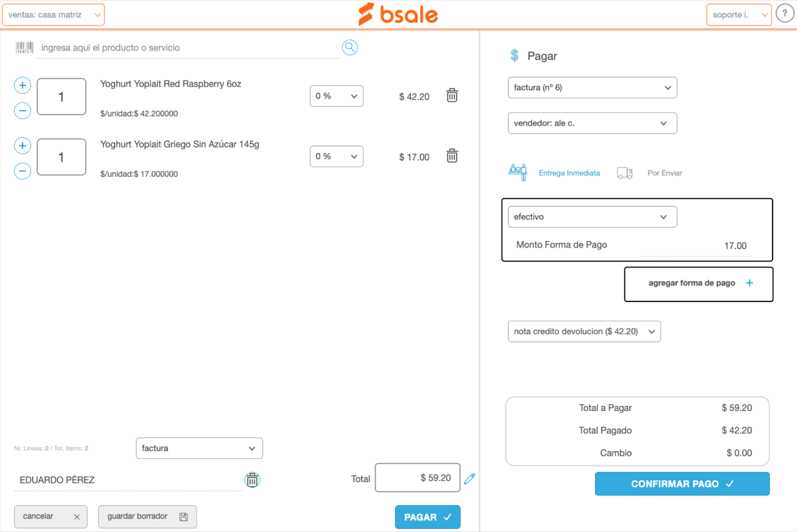Click the Cambio $ 0.00 value

pos(739,453)
